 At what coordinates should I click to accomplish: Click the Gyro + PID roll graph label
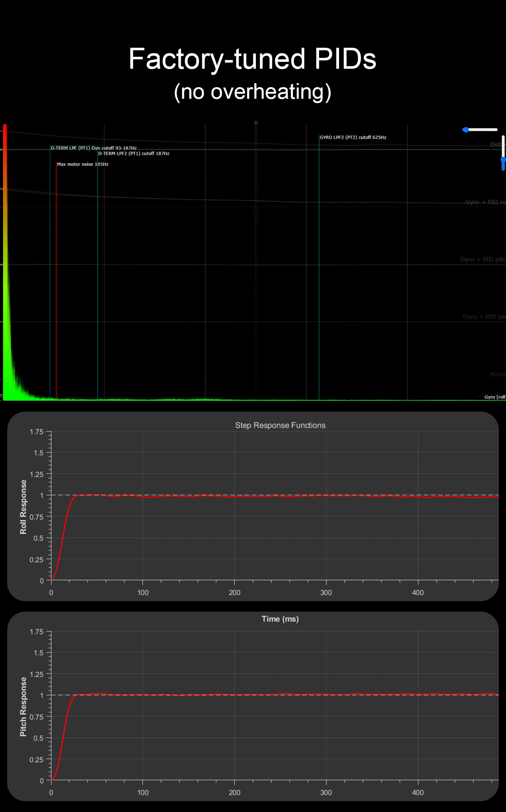485,202
